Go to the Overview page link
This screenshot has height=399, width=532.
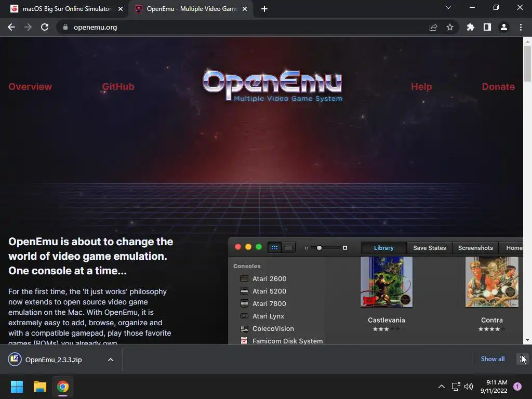(30, 87)
